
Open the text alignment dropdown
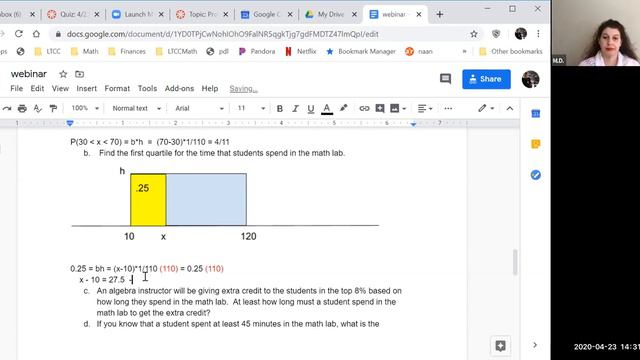coord(425,108)
